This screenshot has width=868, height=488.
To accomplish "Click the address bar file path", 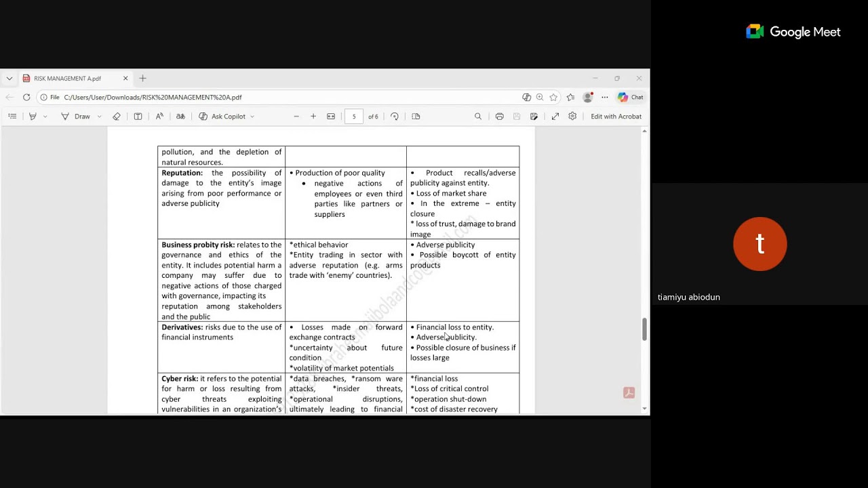I will pos(153,98).
